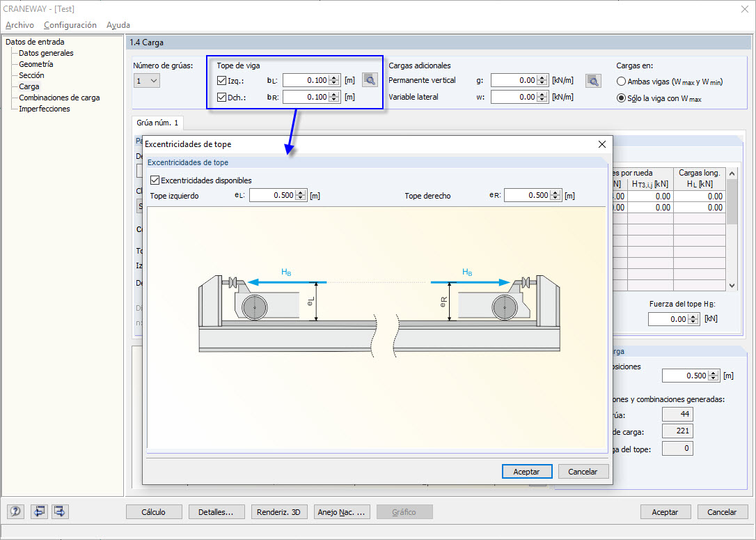
Task: Adjust the Fuerza del tope HB spinner
Action: point(694,319)
